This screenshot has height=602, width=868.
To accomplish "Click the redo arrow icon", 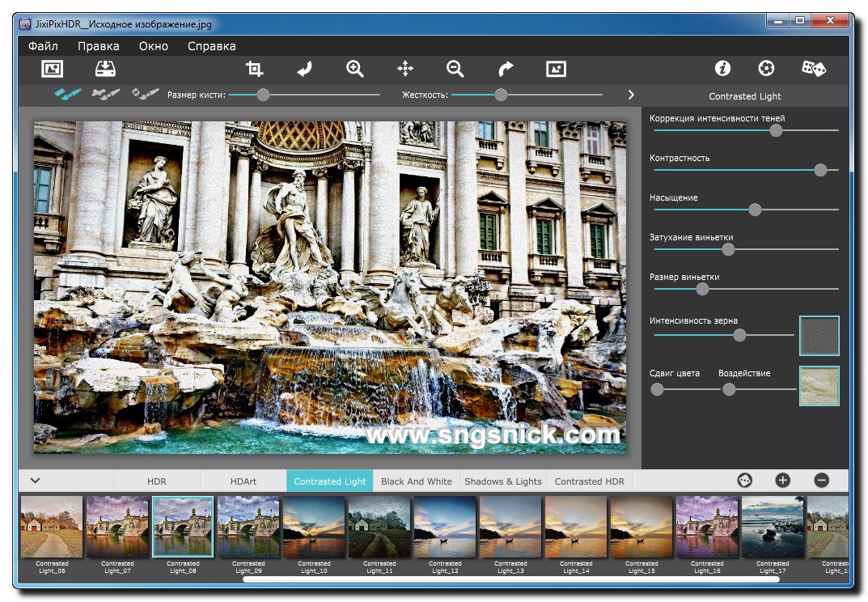I will pos(506,69).
